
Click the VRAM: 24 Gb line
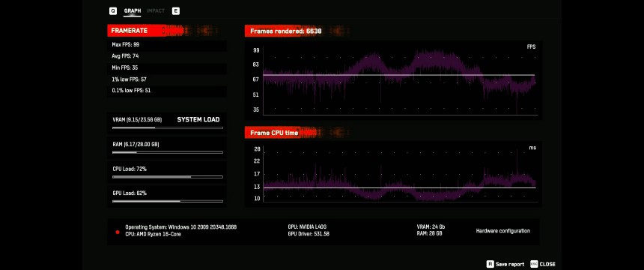click(x=431, y=227)
